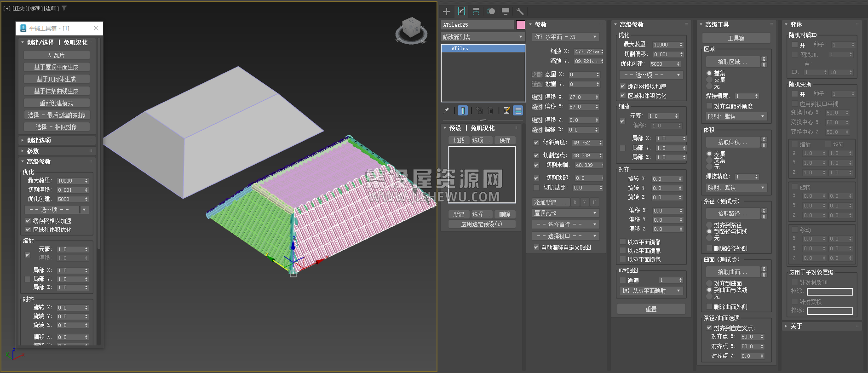Toggle 区域和体积优化 in toolbox window
Viewport: 868px width, 373px height.
click(28, 230)
